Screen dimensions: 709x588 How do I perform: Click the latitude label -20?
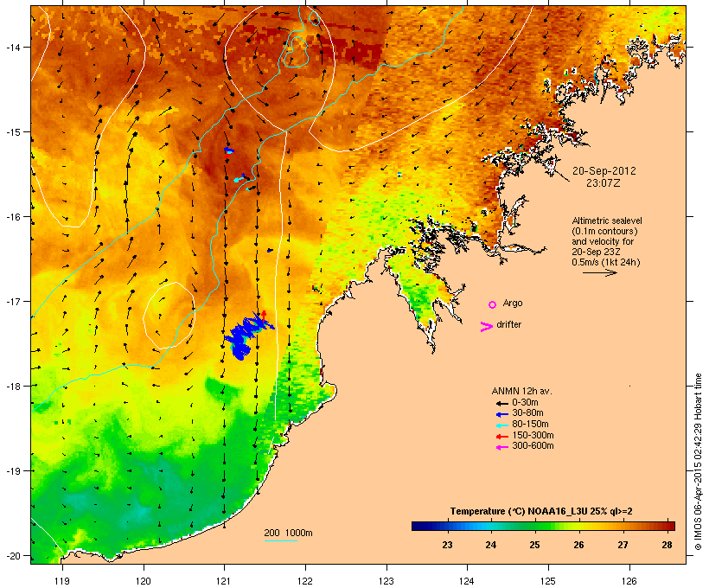(x=12, y=556)
